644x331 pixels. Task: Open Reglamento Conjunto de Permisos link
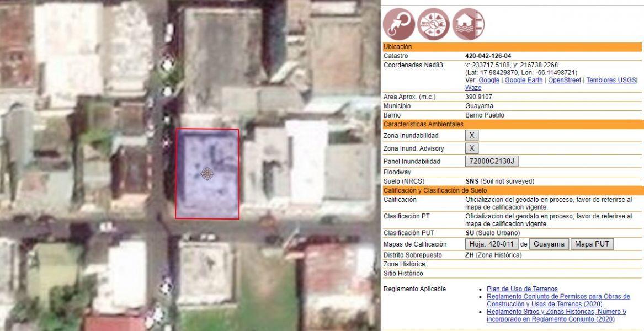pyautogui.click(x=558, y=300)
